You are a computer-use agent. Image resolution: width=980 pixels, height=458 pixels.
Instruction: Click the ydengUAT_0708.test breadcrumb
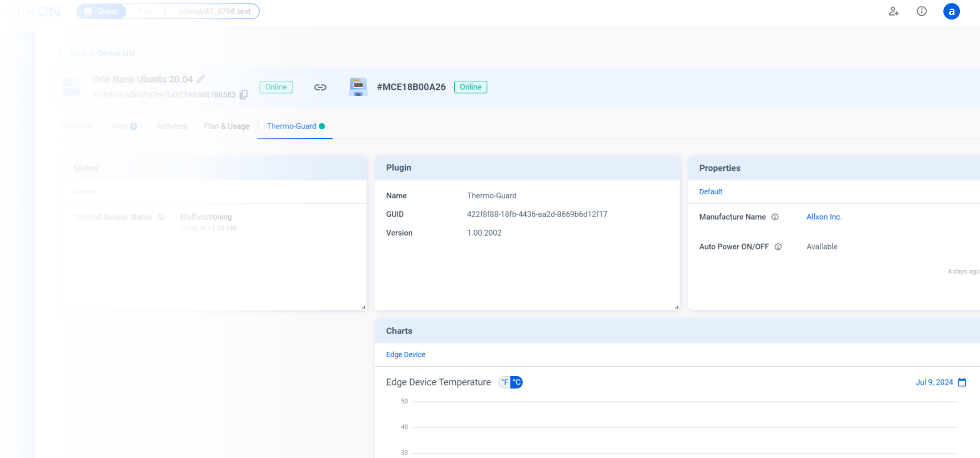(214, 11)
